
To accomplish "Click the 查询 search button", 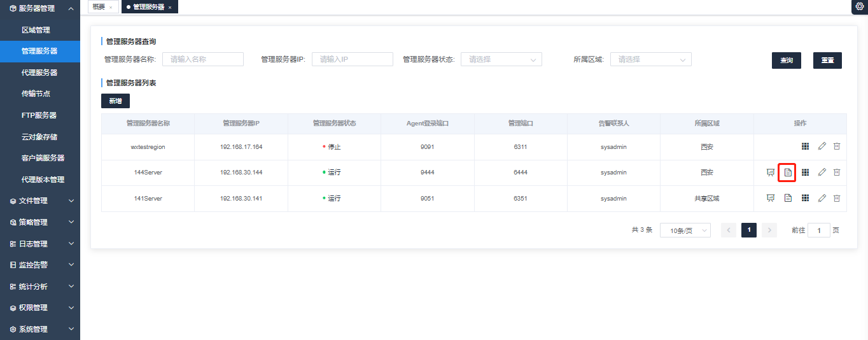I will click(x=786, y=60).
